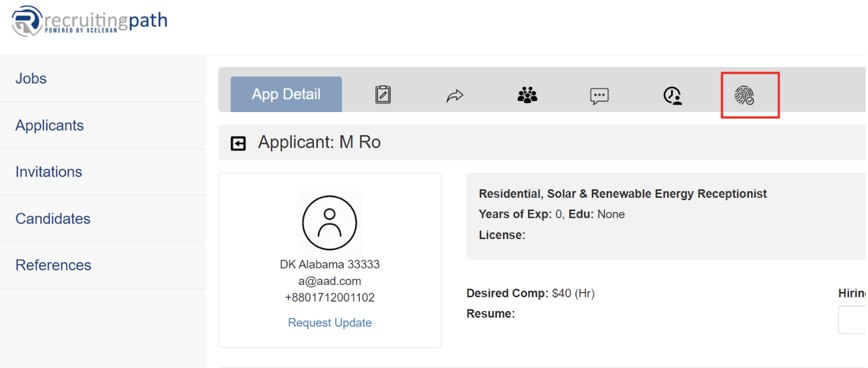Click the Request Update link
This screenshot has height=368, width=868.
330,323
